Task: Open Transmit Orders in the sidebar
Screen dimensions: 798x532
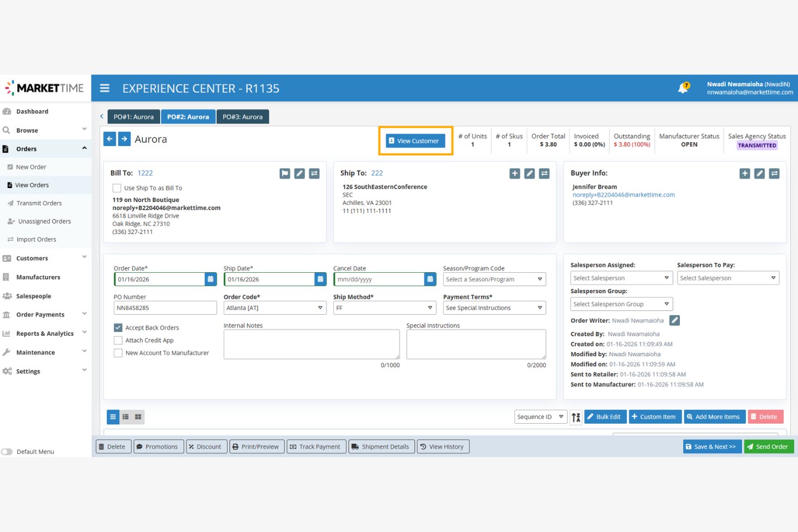Action: tap(38, 203)
